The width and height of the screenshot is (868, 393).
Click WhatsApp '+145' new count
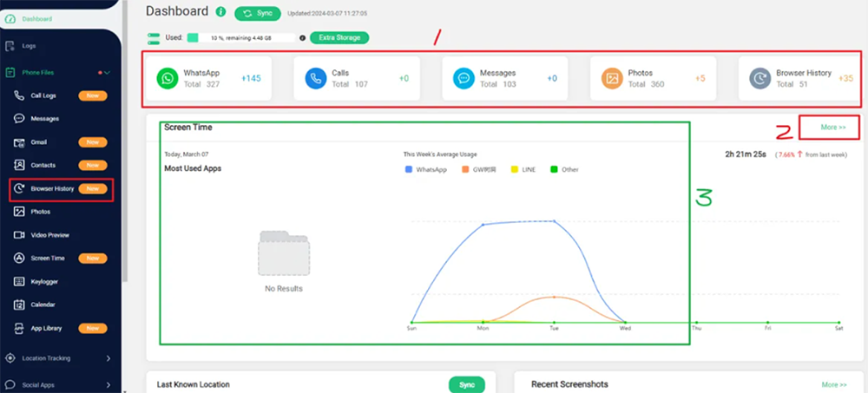pyautogui.click(x=251, y=79)
